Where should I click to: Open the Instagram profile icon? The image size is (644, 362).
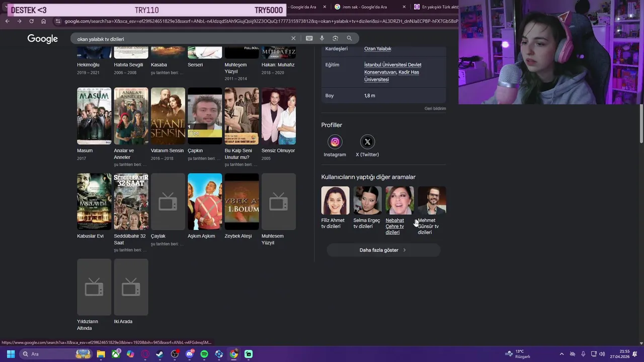[335, 142]
